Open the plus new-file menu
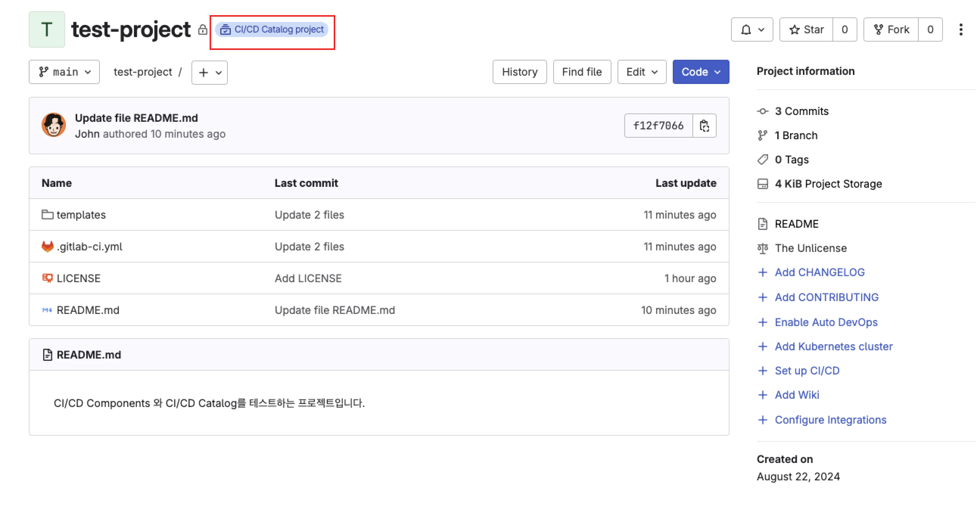Screen dimensions: 980x525 [209, 72]
